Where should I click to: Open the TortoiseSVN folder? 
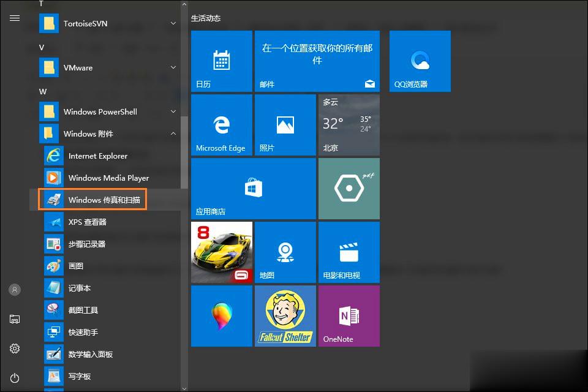109,24
